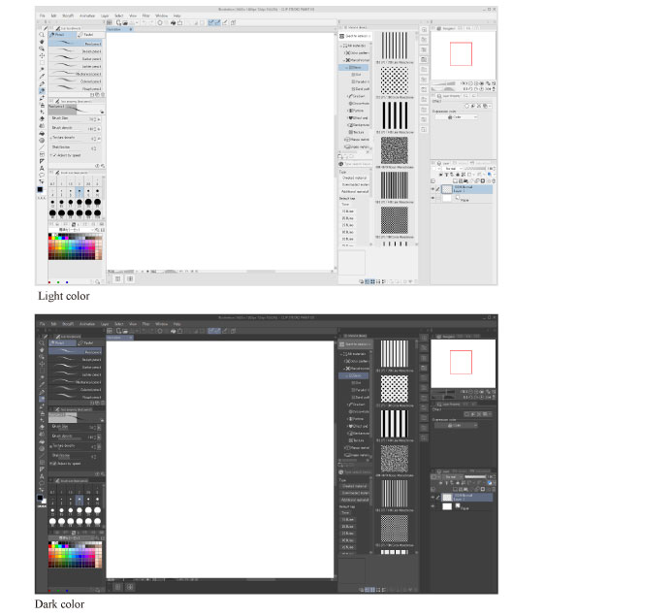Click New document icon in light command bar

[x=118, y=22]
